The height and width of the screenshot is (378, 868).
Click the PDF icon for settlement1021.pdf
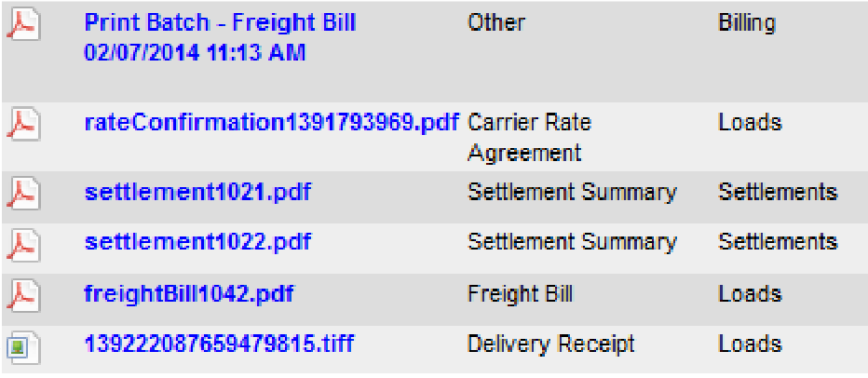tap(23, 195)
